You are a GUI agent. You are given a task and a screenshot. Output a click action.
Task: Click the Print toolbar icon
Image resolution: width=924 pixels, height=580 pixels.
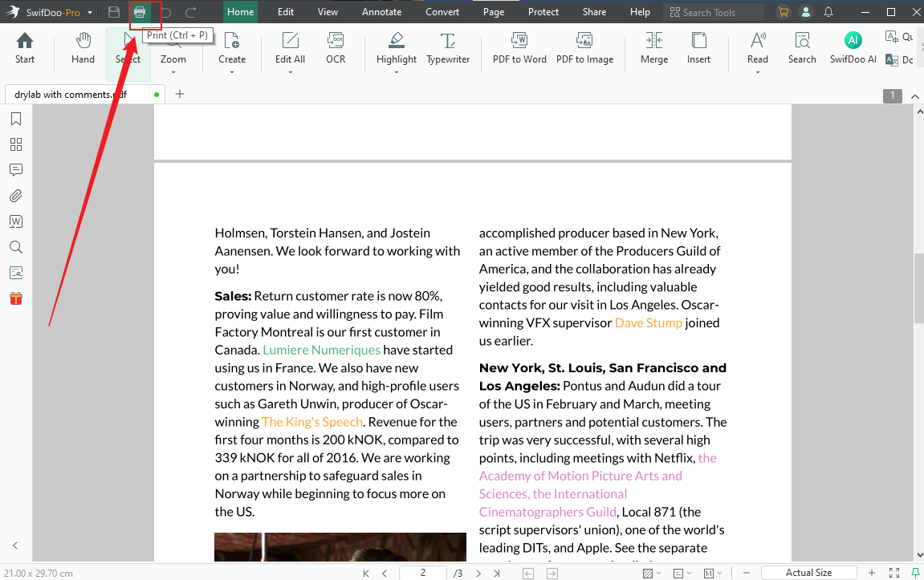tap(138, 11)
